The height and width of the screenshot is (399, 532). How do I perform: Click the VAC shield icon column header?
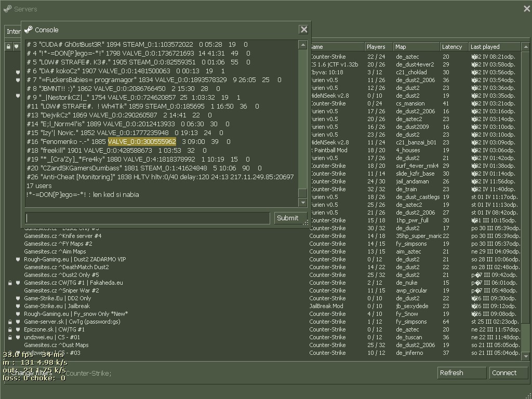[17, 47]
